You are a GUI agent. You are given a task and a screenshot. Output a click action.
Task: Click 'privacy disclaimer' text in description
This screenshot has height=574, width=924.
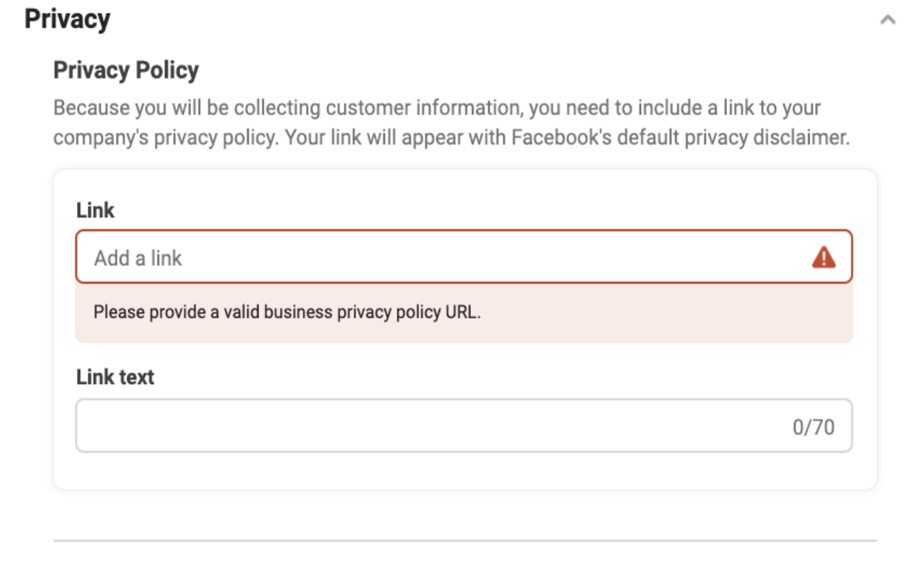click(x=766, y=137)
